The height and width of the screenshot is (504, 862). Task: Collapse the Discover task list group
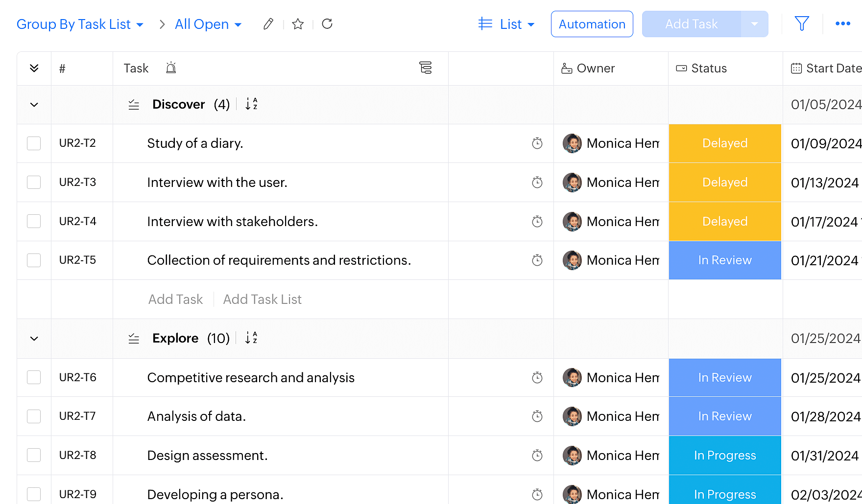coord(34,105)
